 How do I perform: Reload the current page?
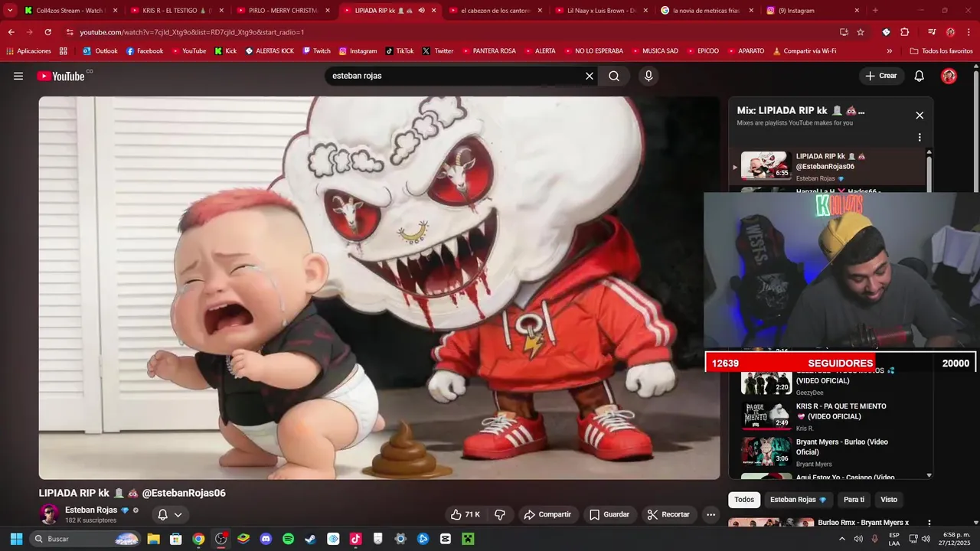(x=48, y=32)
